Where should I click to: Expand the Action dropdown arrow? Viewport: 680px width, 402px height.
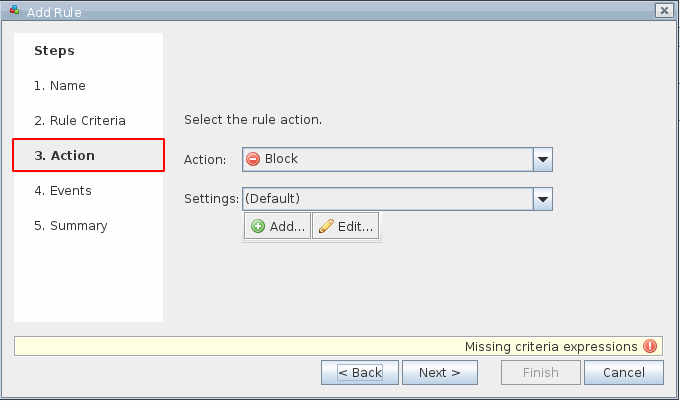543,159
